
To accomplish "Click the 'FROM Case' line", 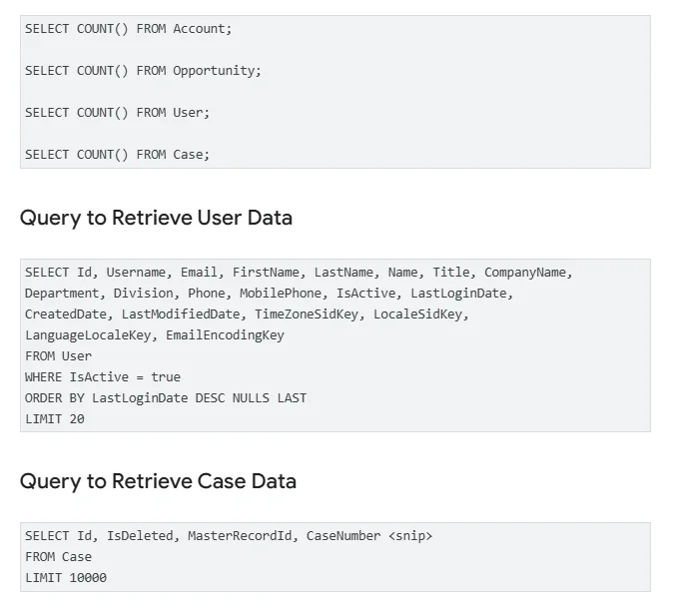I will click(x=58, y=557).
